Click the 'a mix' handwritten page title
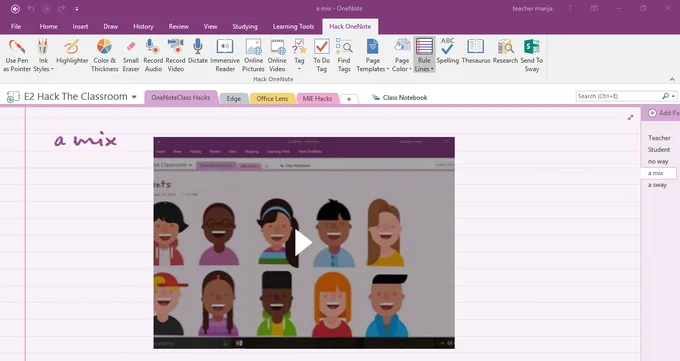680x361 pixels. (x=86, y=139)
